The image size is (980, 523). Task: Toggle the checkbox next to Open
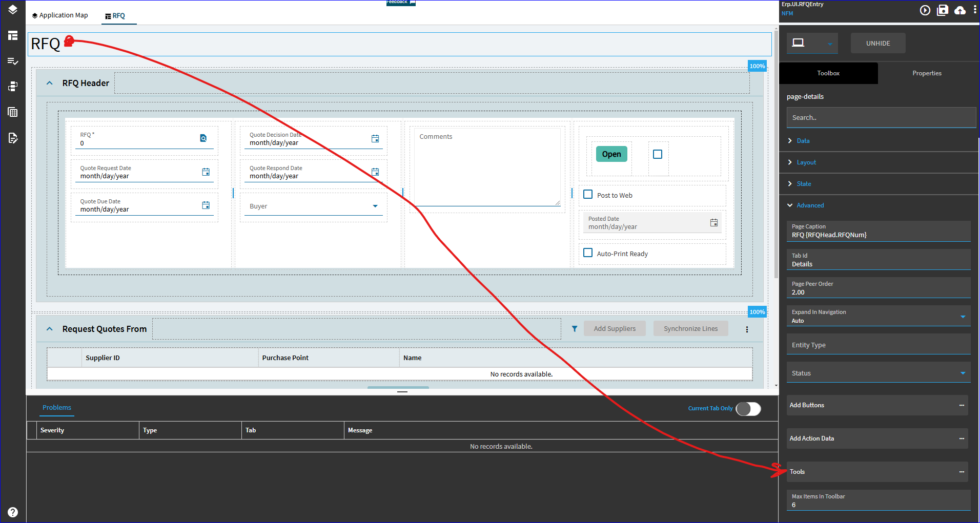tap(658, 154)
